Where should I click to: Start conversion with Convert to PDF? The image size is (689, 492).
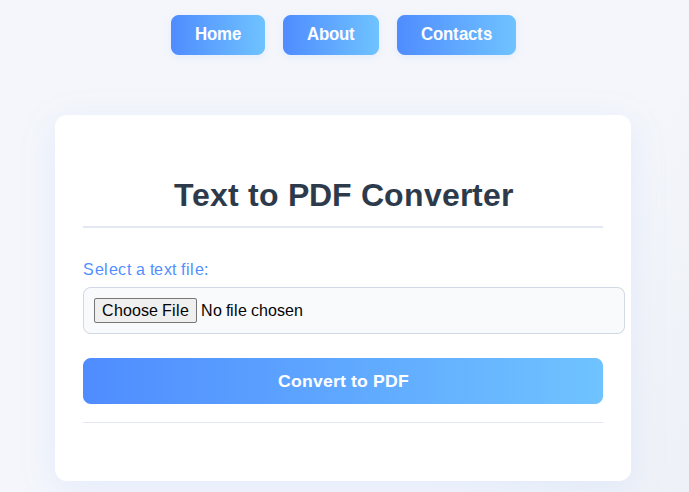coord(343,381)
